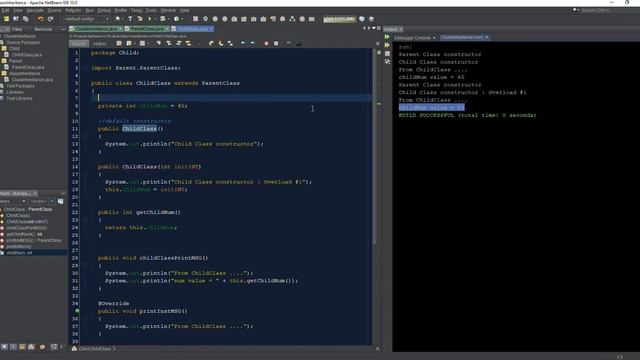Open the Tools menu
This screenshot has height=360, width=640.
(x=151, y=10)
